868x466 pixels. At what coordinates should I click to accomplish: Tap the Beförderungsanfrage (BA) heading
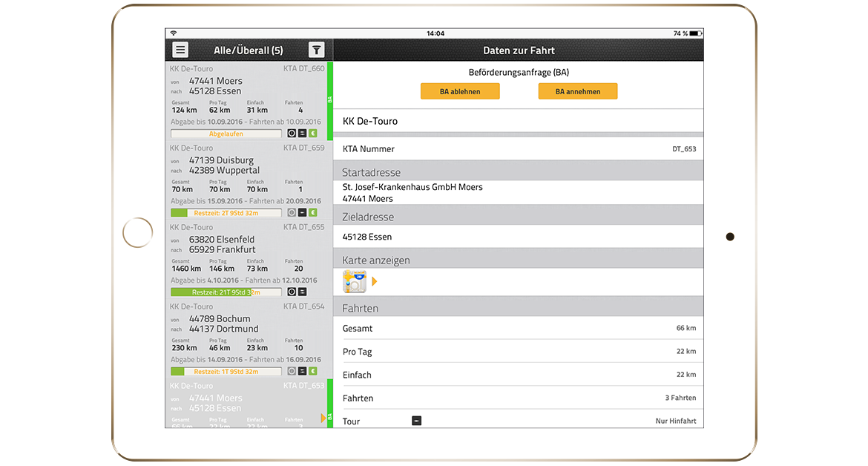point(519,72)
